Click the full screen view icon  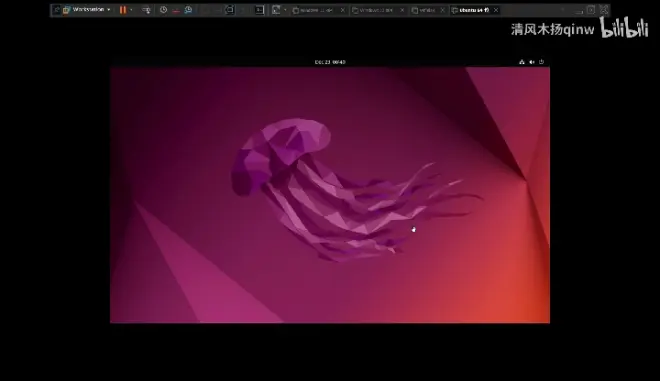click(x=229, y=10)
